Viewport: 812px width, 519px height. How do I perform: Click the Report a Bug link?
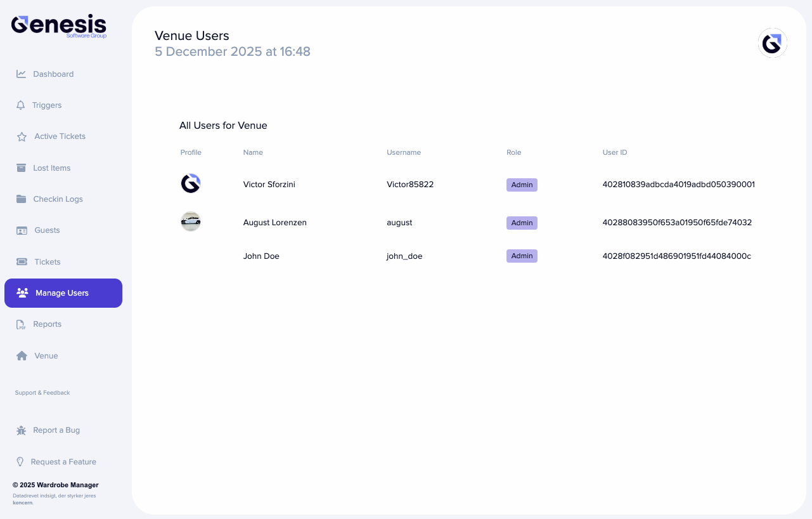pyautogui.click(x=56, y=430)
